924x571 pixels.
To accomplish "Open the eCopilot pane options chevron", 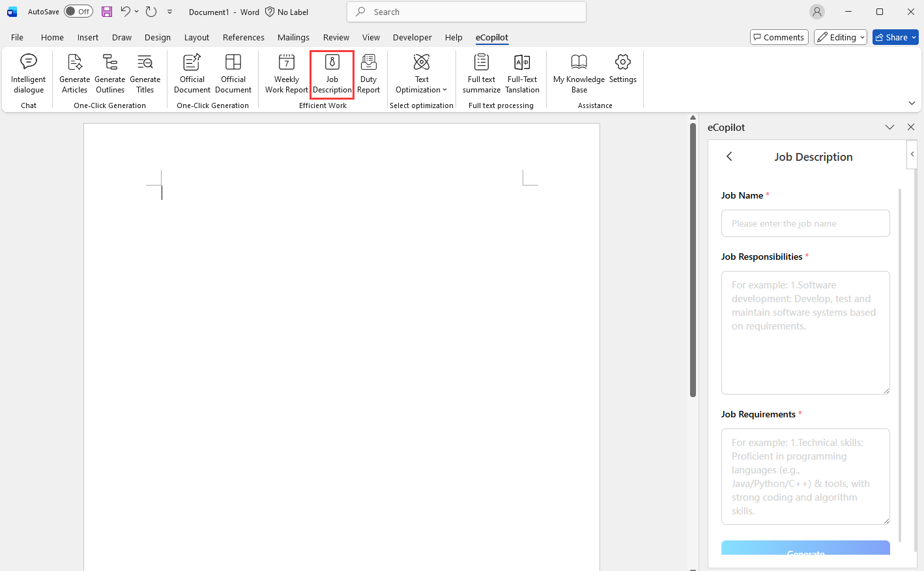I will pos(889,128).
